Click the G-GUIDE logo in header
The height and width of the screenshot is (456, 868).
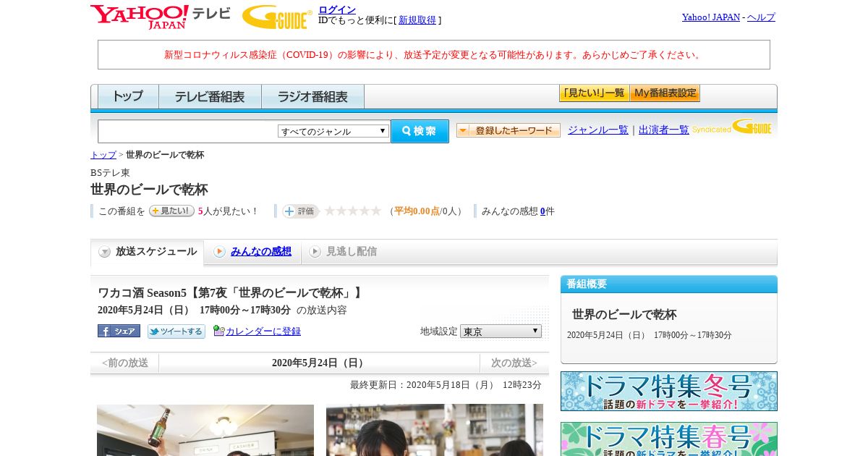tap(277, 17)
